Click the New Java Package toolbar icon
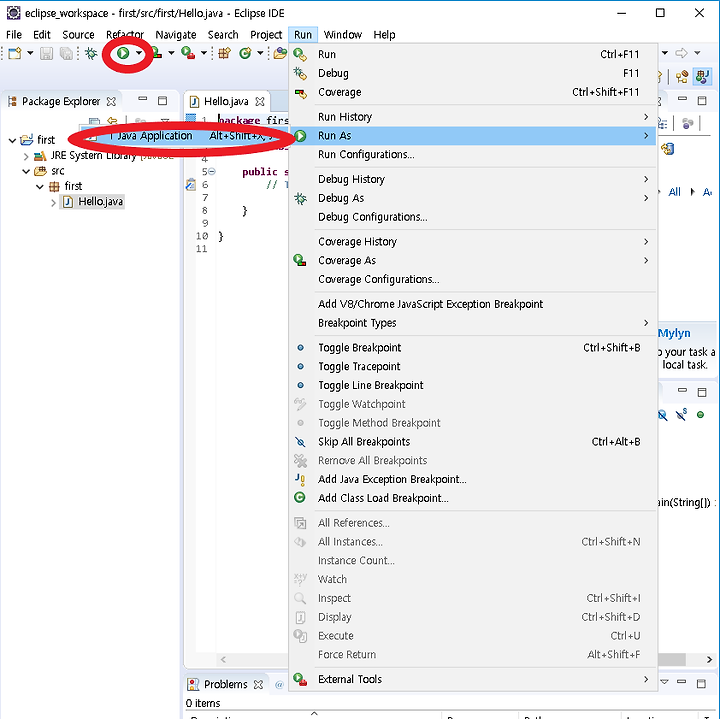720x719 pixels. (225, 53)
